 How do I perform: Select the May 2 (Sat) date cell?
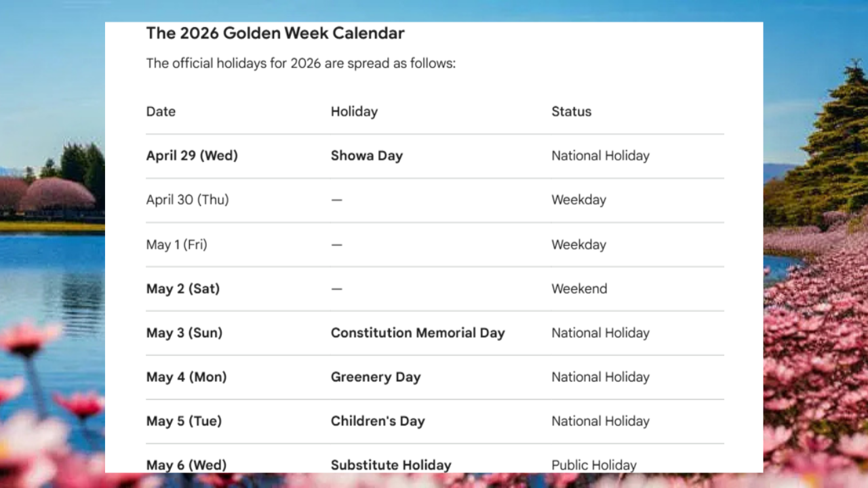coord(183,289)
